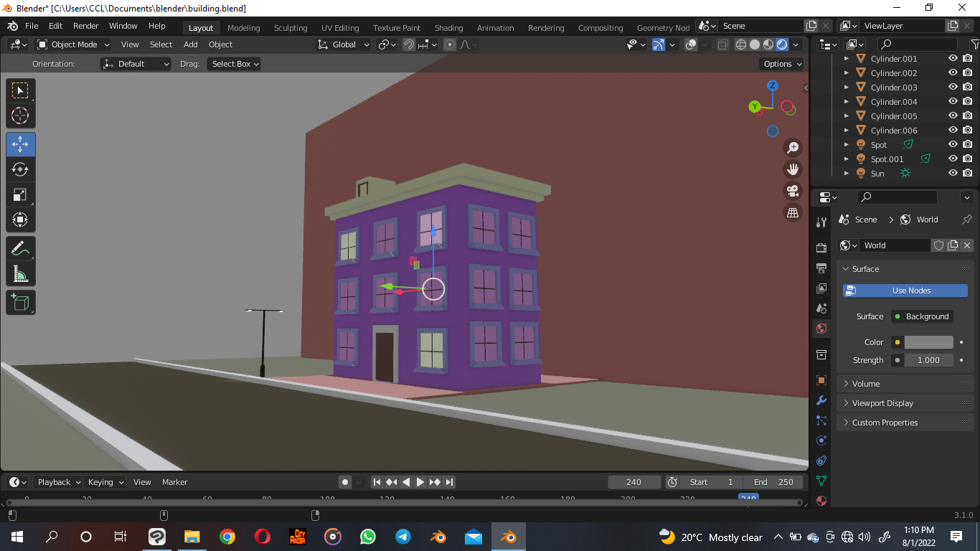Open Modifier properties tab

[x=821, y=400]
